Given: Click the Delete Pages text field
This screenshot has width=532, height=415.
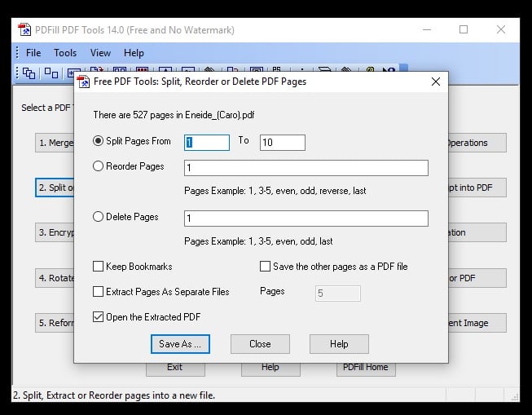Looking at the screenshot, I should click(x=306, y=219).
